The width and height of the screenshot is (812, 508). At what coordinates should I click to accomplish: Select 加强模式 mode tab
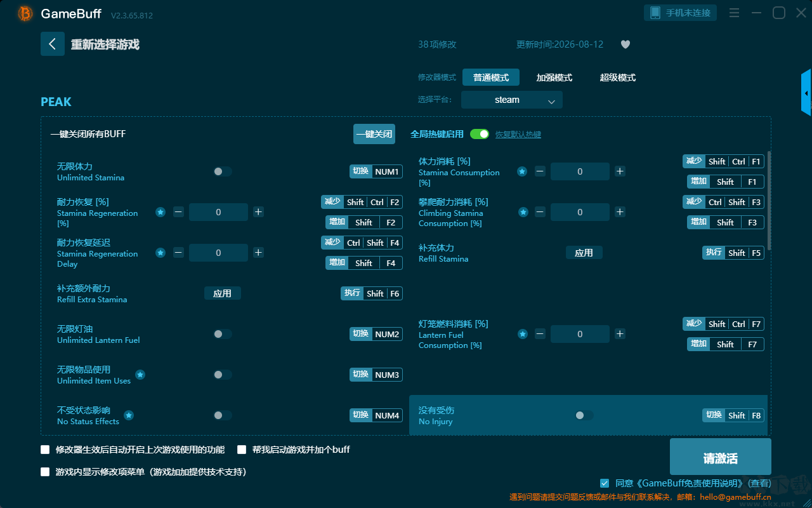[554, 77]
